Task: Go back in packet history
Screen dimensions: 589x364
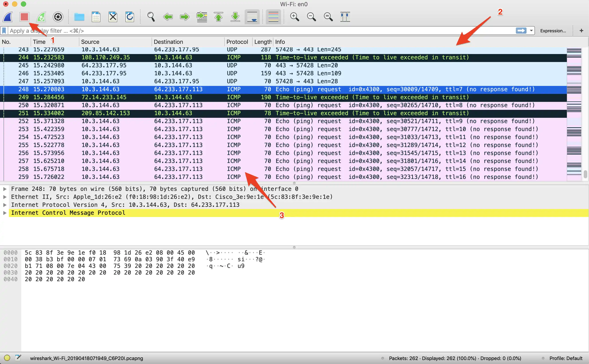Action: (x=168, y=17)
